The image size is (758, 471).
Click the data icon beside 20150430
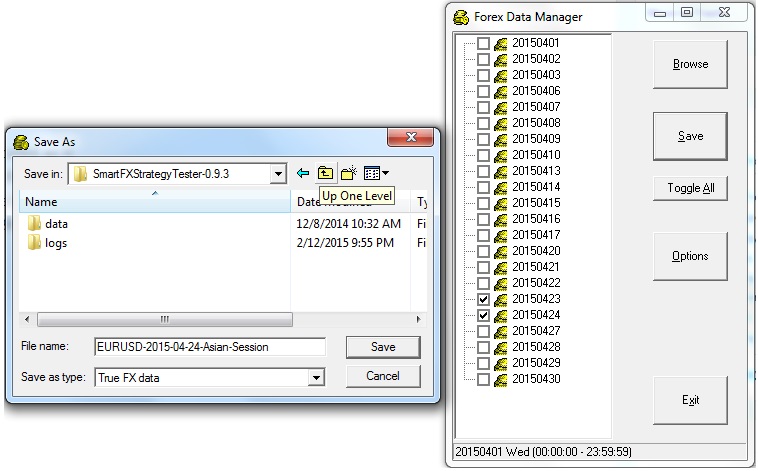coord(501,379)
